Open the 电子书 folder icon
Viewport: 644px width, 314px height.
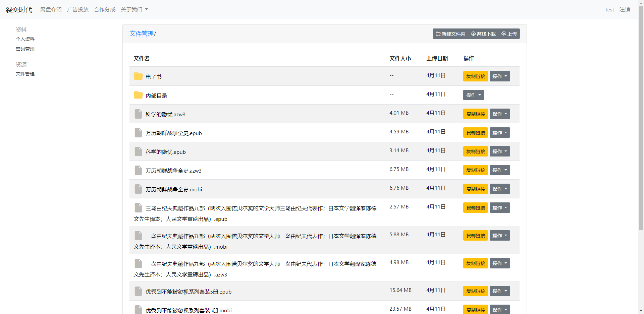click(138, 76)
